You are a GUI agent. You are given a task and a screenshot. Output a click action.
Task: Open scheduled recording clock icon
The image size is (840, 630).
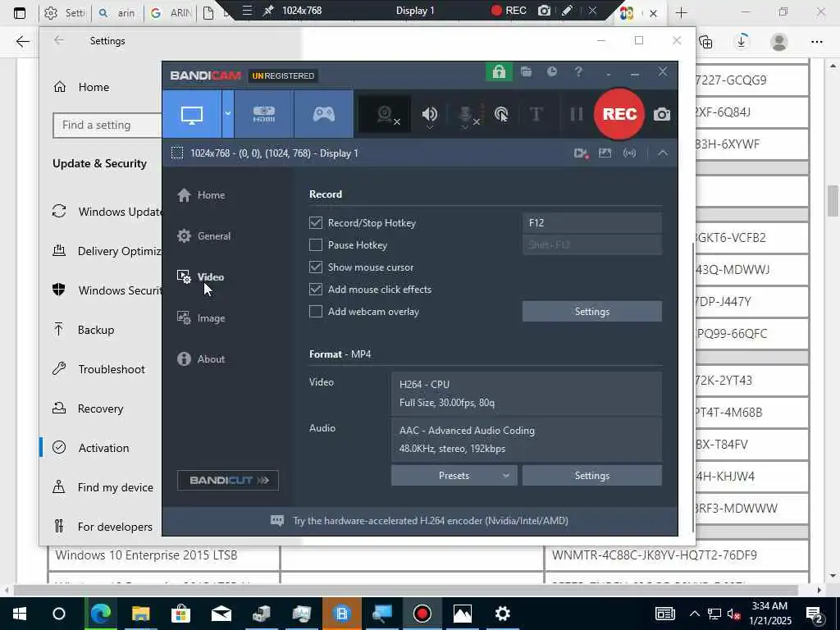[x=552, y=72]
